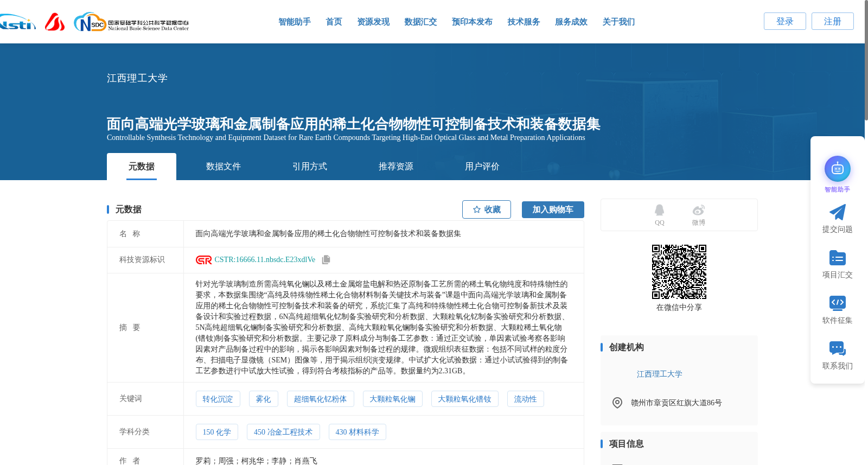The height and width of the screenshot is (465, 868).
Task: Open the 资源发现 menu item
Action: 373,22
